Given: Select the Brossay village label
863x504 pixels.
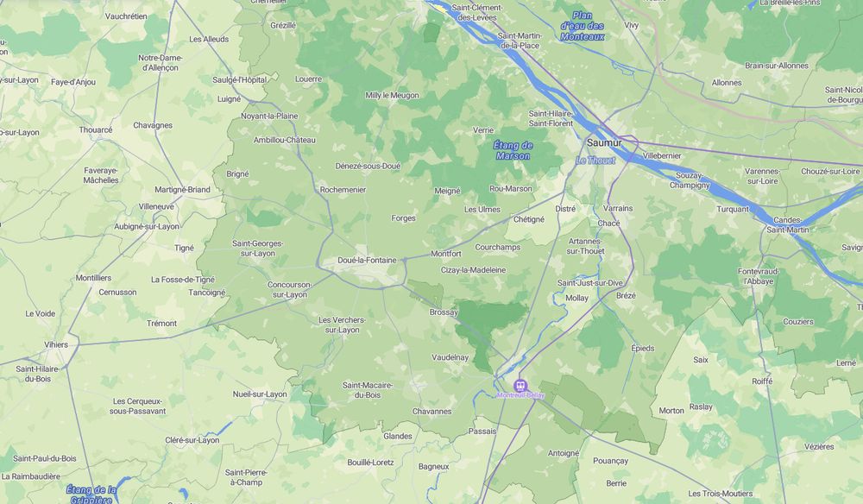Looking at the screenshot, I should [x=444, y=312].
